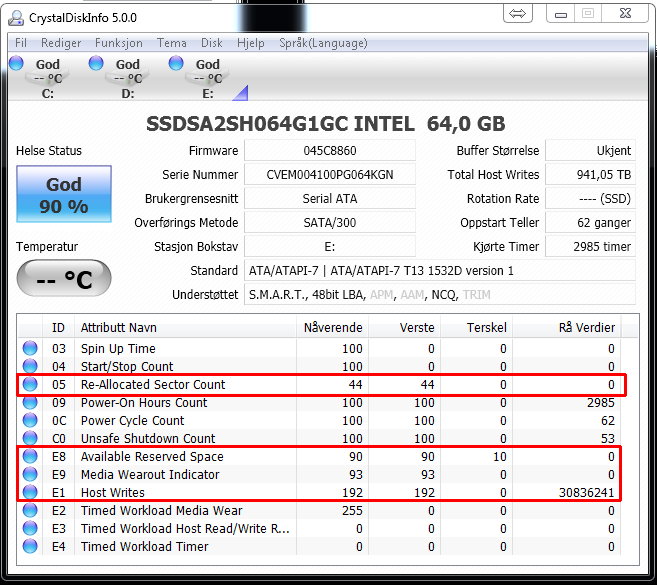Click the God 90 % health status button
Viewport: 657px width, 585px height.
click(64, 194)
